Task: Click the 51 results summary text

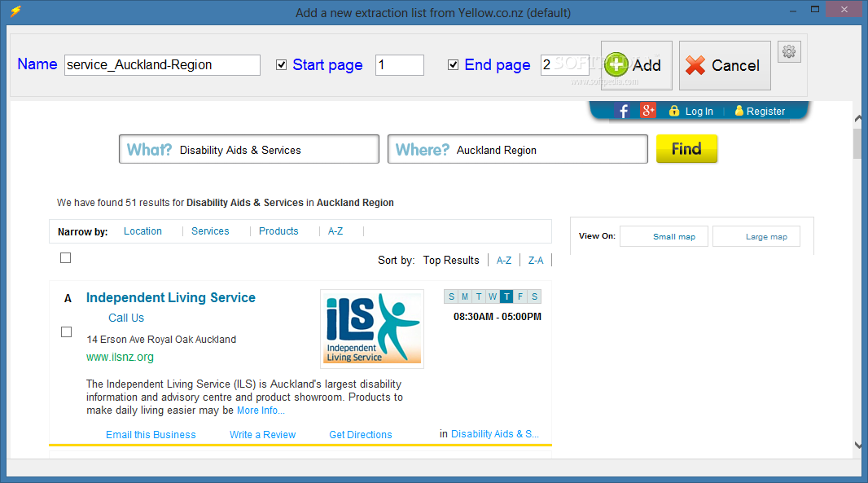Action: coord(226,203)
